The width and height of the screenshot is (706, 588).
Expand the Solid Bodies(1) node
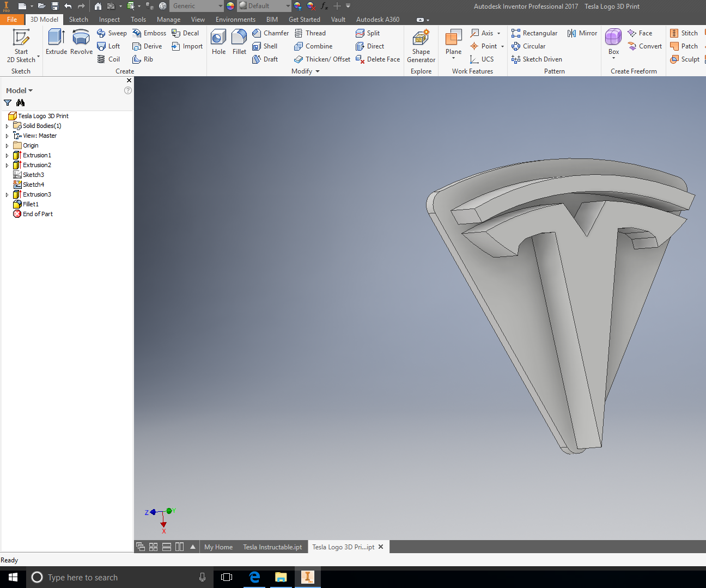[x=7, y=126]
